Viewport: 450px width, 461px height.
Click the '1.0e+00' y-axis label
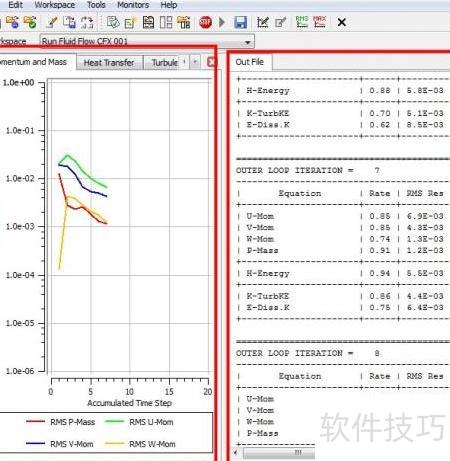point(18,82)
